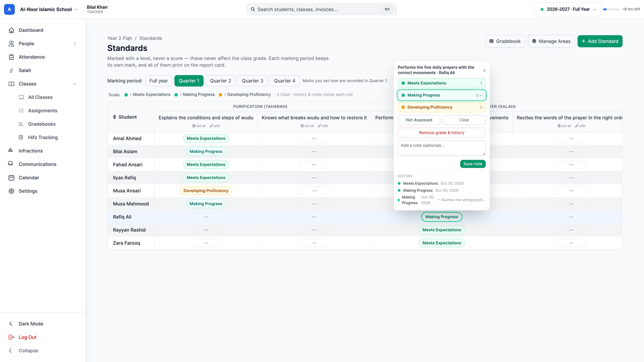The image size is (644, 362).
Task: Close the grade popup with X
Action: pos(484,70)
